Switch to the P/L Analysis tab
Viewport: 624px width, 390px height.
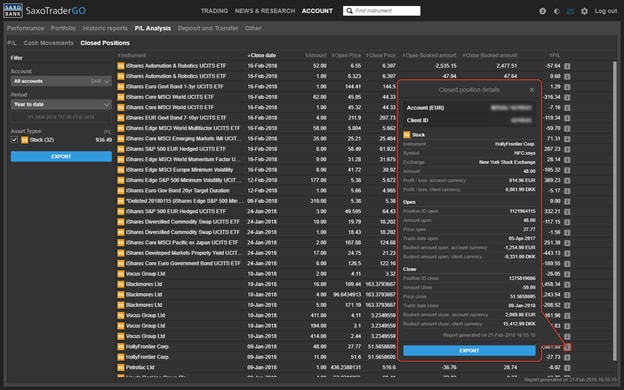(153, 28)
